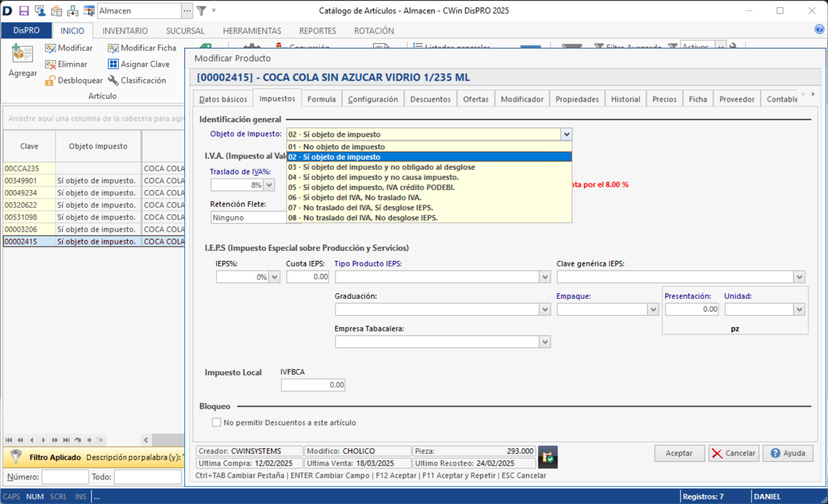Go to previous page in grid navigator

point(20,440)
